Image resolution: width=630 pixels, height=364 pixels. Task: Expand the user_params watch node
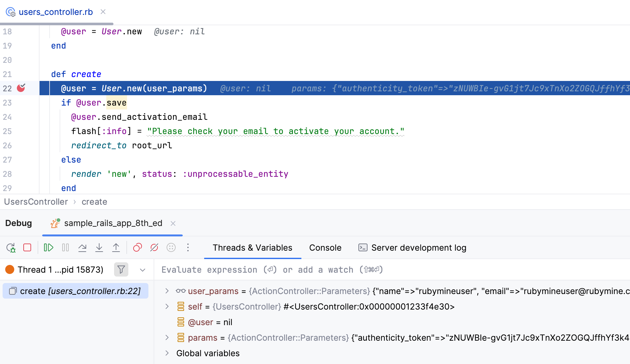pyautogui.click(x=167, y=291)
